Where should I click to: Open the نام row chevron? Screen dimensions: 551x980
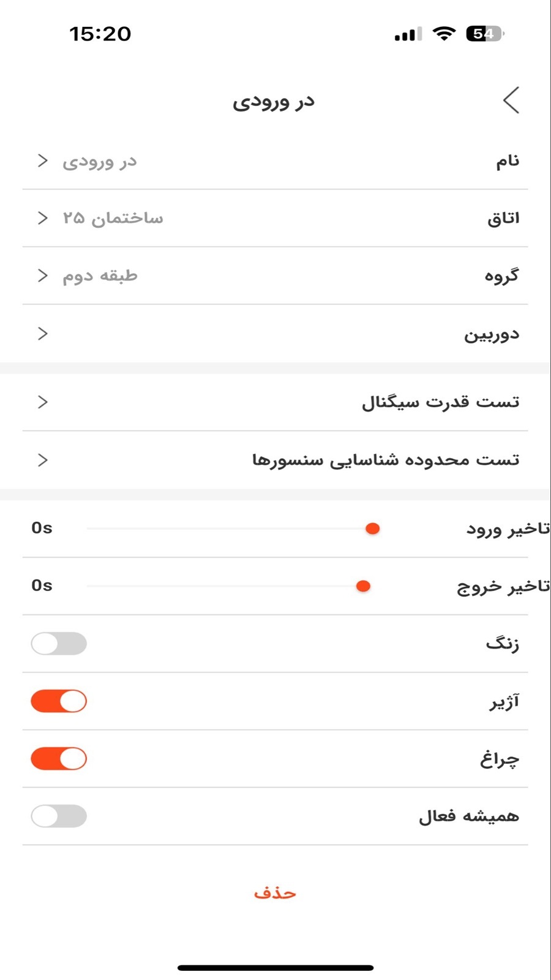point(42,160)
